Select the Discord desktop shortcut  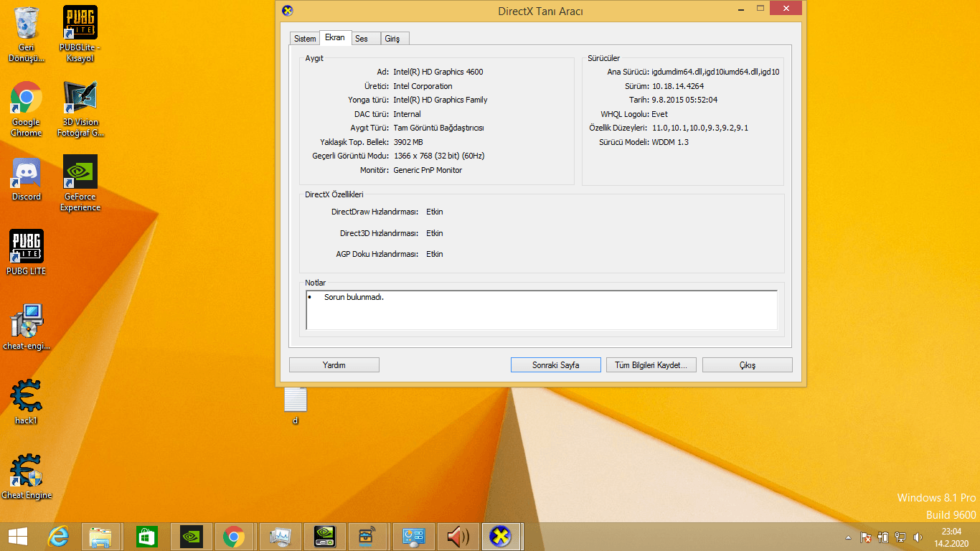(x=27, y=179)
